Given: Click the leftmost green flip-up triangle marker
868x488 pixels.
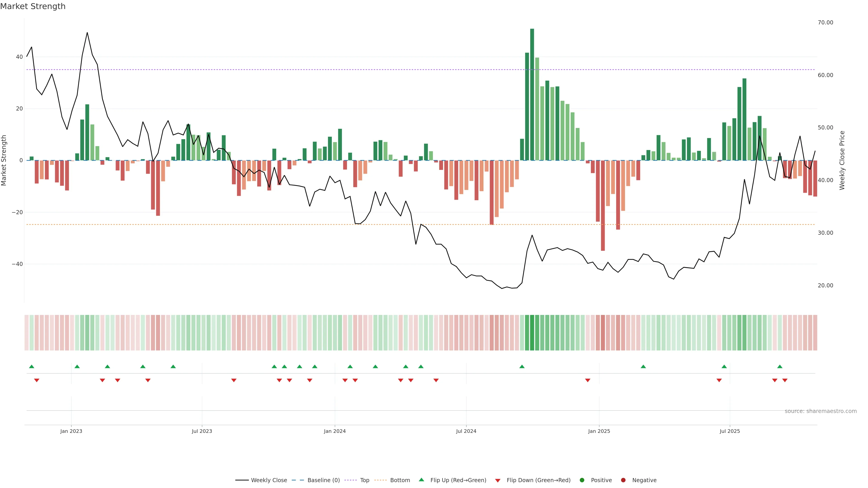Looking at the screenshot, I should (x=32, y=366).
